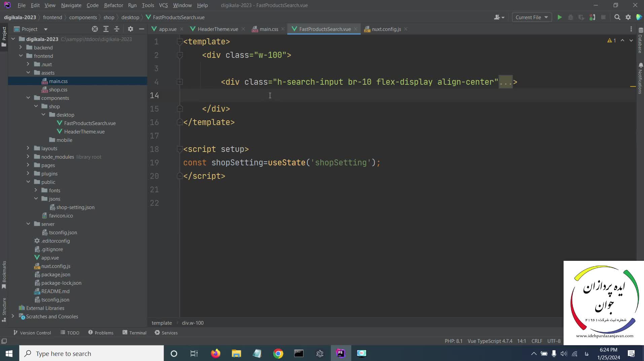The width and height of the screenshot is (644, 361).
Task: Click the green Run button in toolbar
Action: point(560,17)
